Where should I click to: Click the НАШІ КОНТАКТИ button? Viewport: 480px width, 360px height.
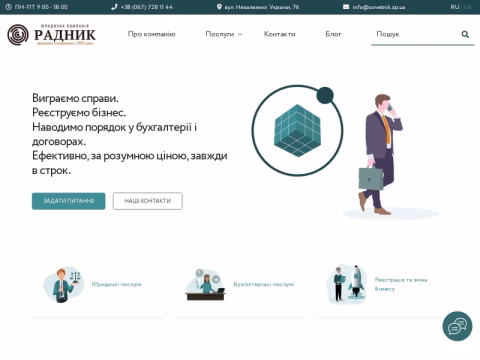click(148, 201)
